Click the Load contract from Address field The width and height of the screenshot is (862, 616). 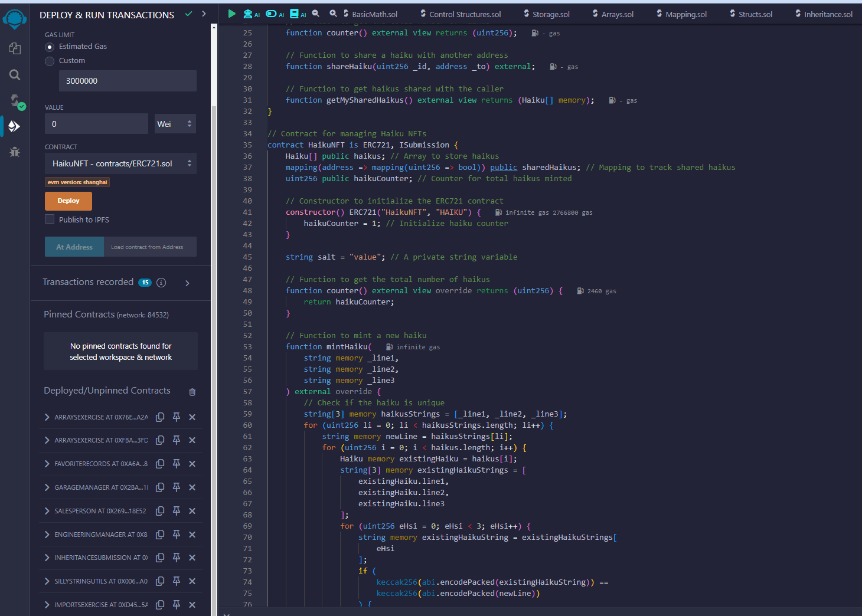(150, 247)
